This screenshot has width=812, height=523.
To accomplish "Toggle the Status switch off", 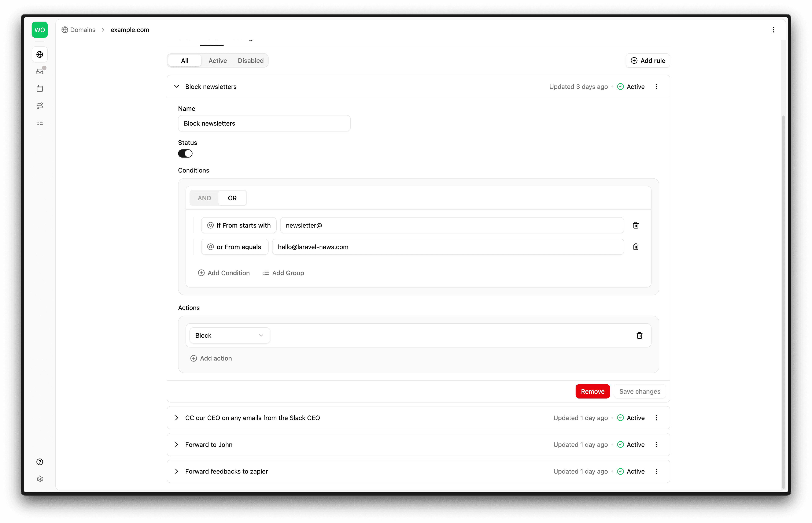I will [185, 153].
